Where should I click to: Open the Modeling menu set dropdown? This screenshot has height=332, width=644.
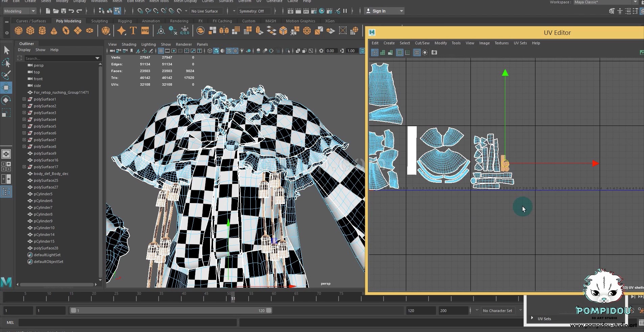tap(19, 11)
